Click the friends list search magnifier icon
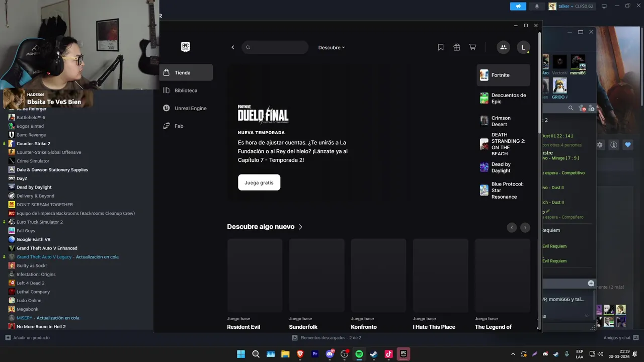The width and height of the screenshot is (644, 362). 571,108
